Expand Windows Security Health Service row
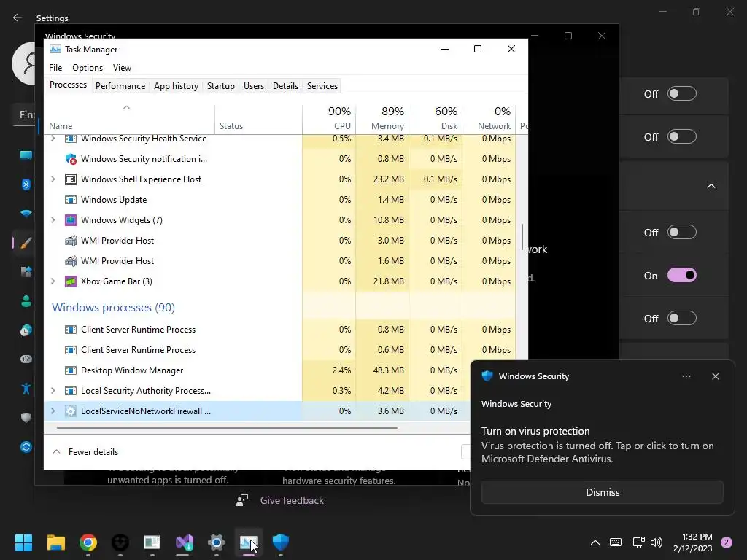 pyautogui.click(x=53, y=139)
